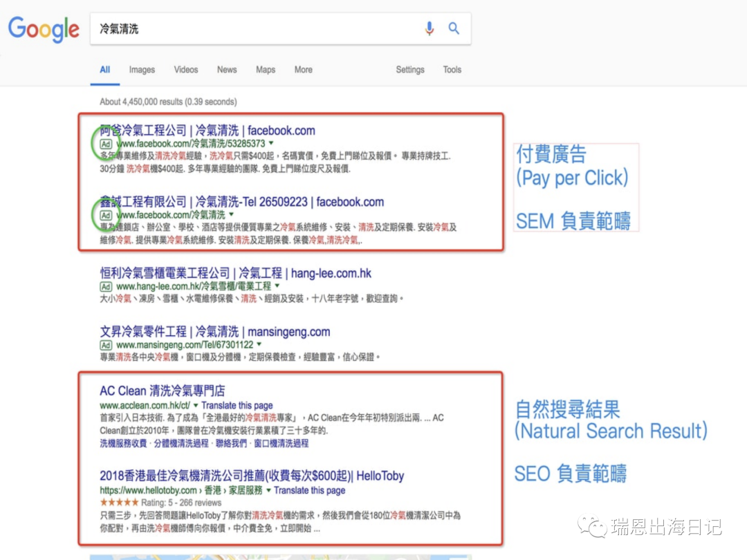The width and height of the screenshot is (747, 560).
Task: Click Translate this page for AC Clean
Action: coord(237,405)
